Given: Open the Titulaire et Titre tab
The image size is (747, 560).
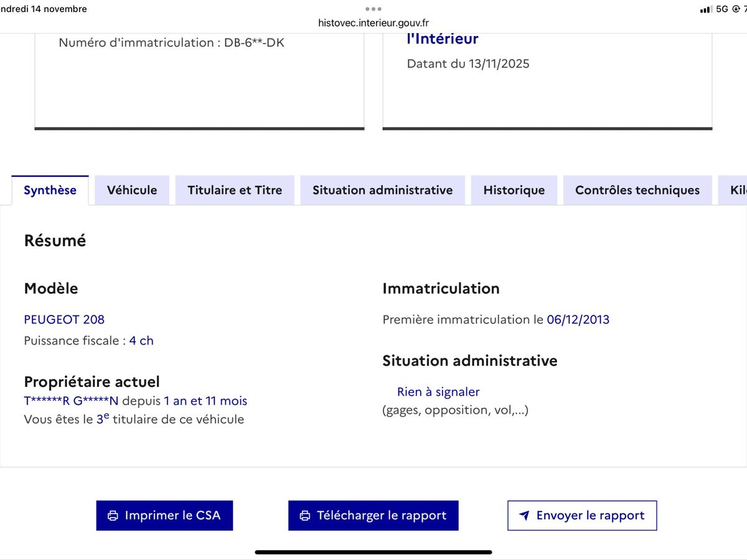Looking at the screenshot, I should pos(235,190).
